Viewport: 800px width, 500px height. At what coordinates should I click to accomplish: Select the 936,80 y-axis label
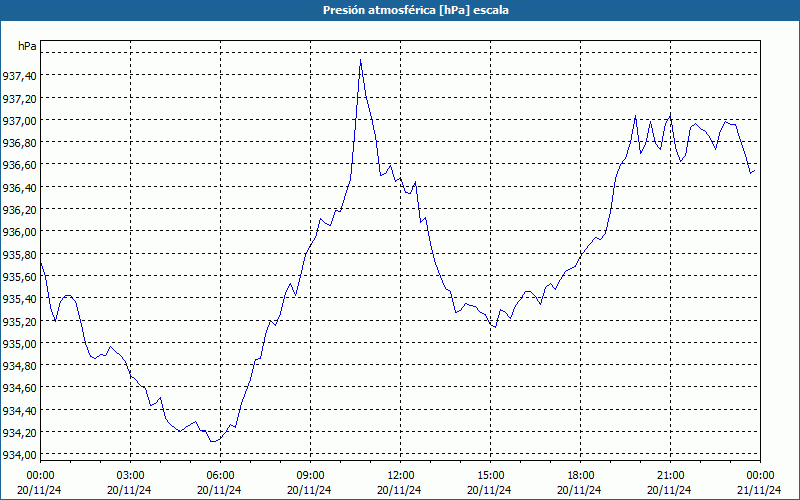click(19, 142)
